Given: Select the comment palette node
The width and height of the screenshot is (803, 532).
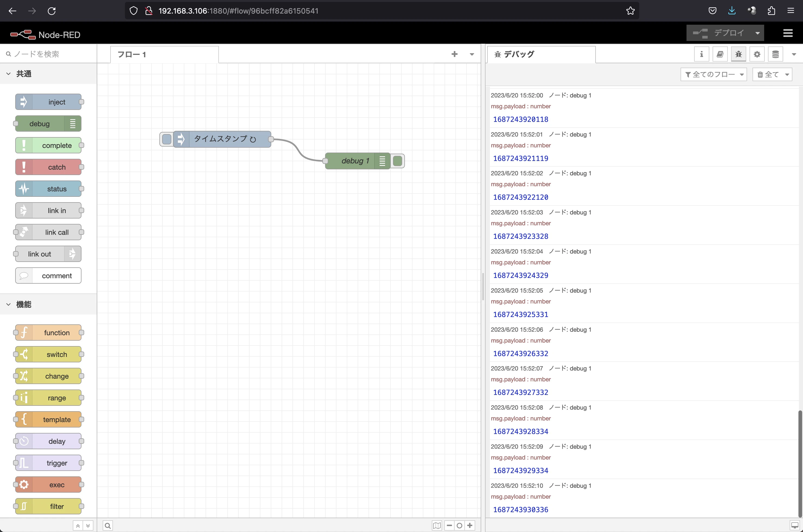Looking at the screenshot, I should point(48,275).
